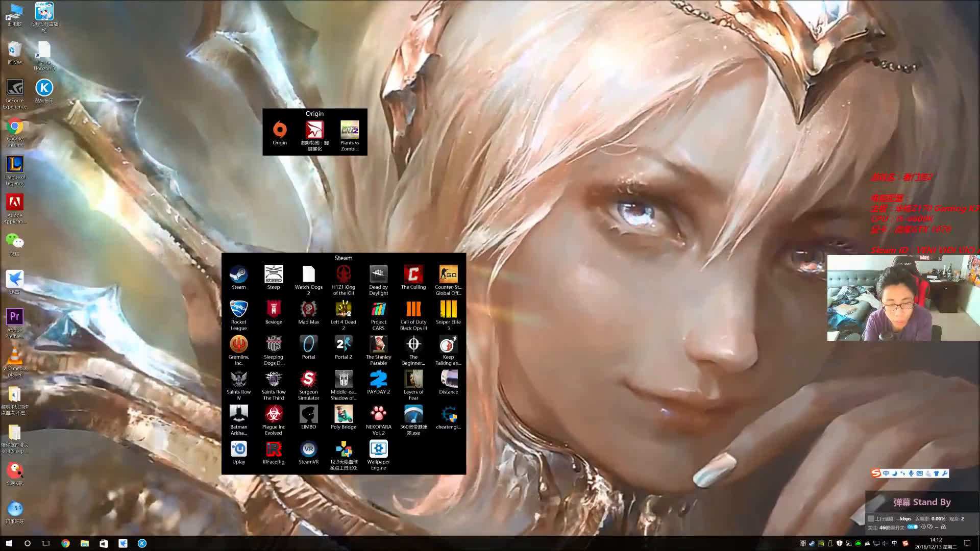
Task: Launch Mad Max shortcut
Action: coord(309,312)
